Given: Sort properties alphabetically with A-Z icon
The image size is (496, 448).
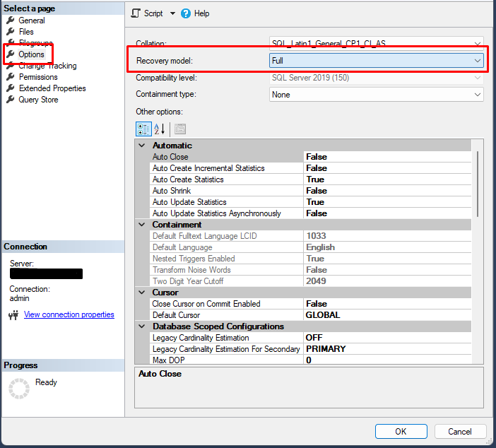Looking at the screenshot, I should (159, 129).
